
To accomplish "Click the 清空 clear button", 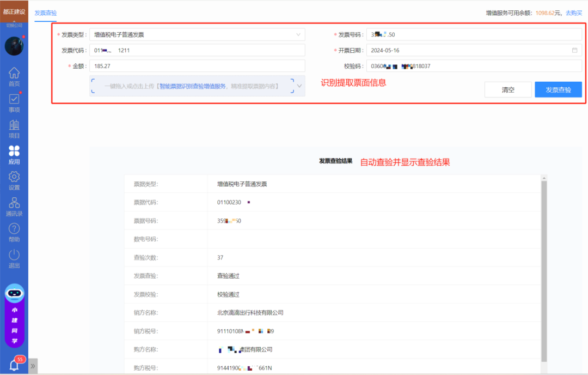I will (x=508, y=90).
